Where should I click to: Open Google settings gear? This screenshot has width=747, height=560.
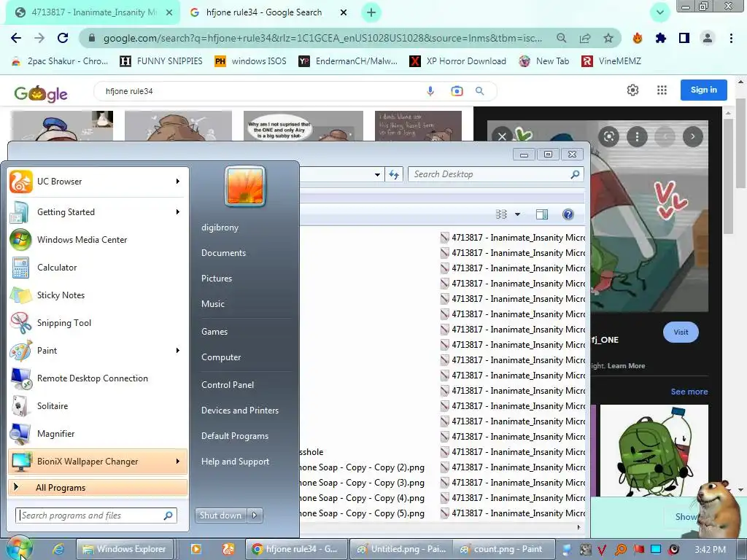click(632, 90)
